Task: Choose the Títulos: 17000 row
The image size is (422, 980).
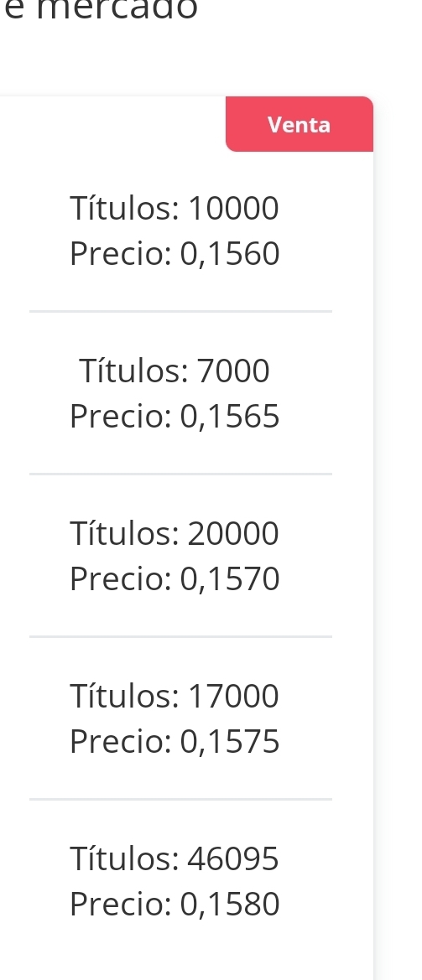Action: (174, 696)
